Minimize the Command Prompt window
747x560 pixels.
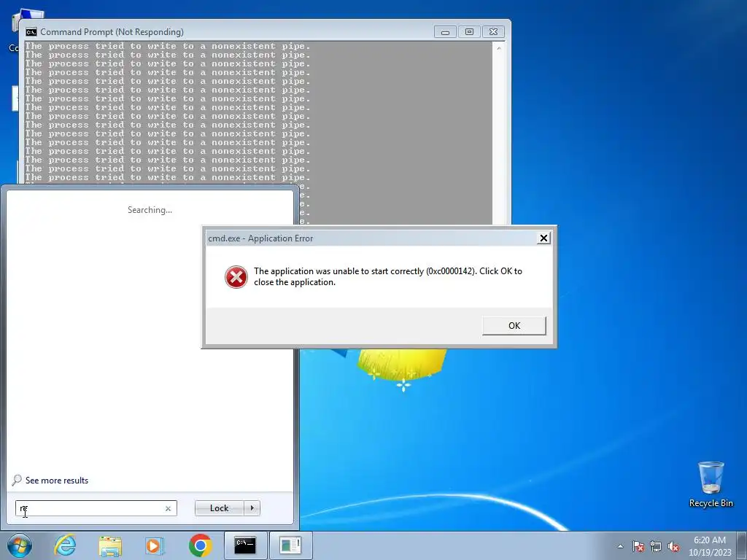point(445,32)
